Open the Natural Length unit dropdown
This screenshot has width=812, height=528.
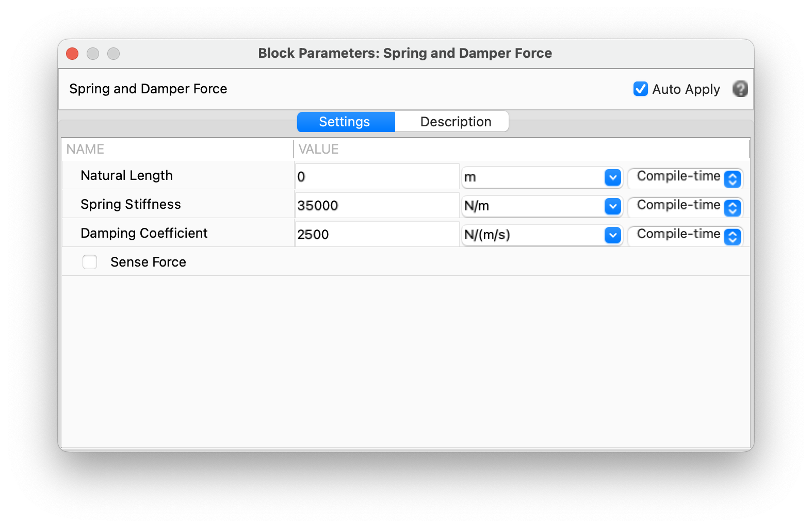click(x=612, y=177)
